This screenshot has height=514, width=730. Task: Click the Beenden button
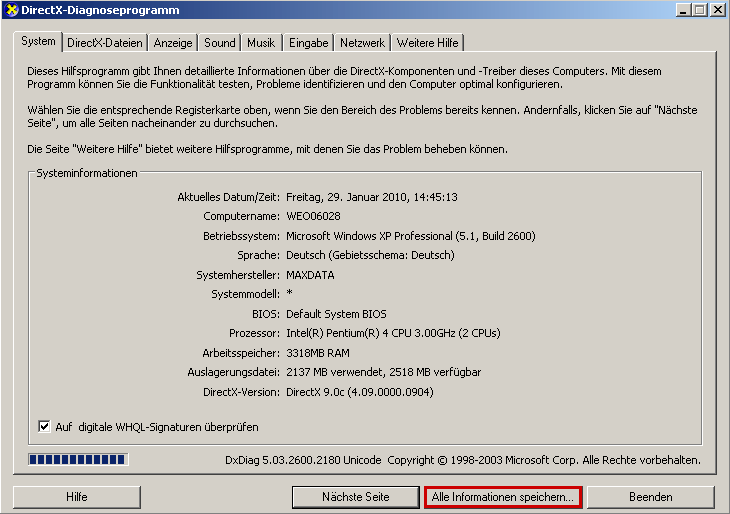pyautogui.click(x=650, y=497)
